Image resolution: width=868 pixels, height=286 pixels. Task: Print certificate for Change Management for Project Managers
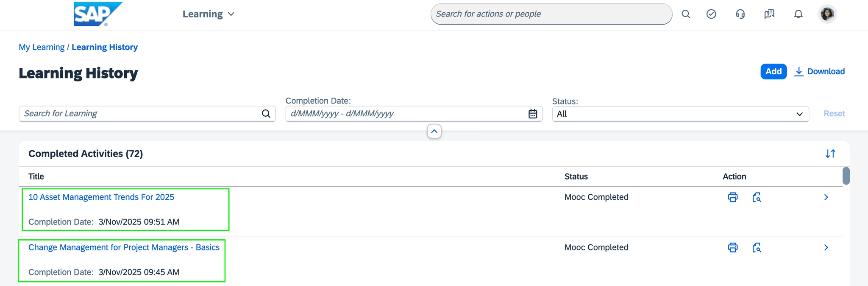(x=732, y=247)
